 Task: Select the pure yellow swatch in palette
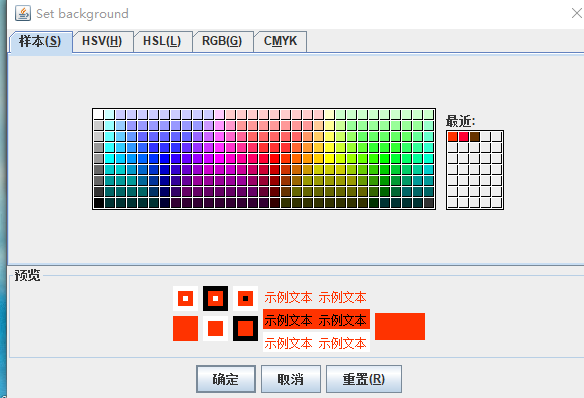coord(330,159)
